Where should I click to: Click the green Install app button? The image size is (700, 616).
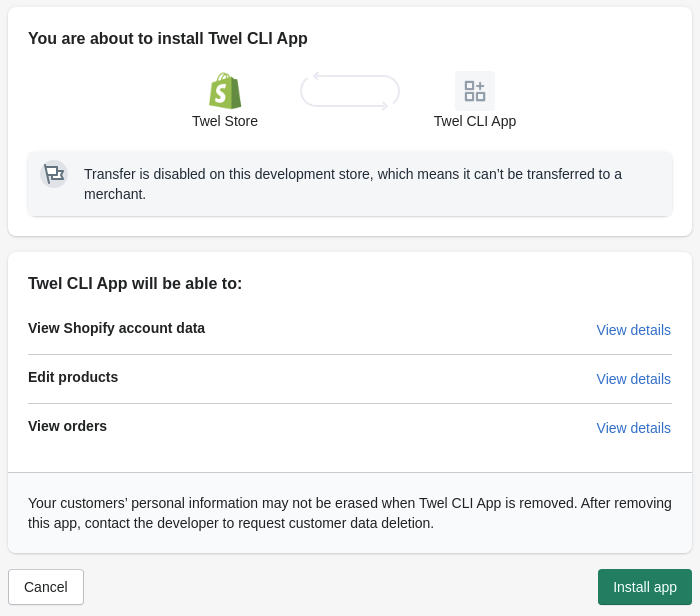[645, 587]
